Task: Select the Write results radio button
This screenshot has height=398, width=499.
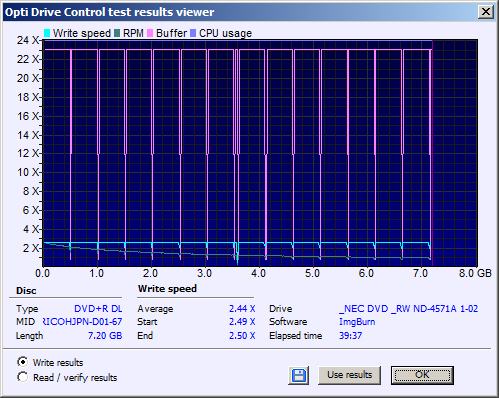Action: coord(23,362)
